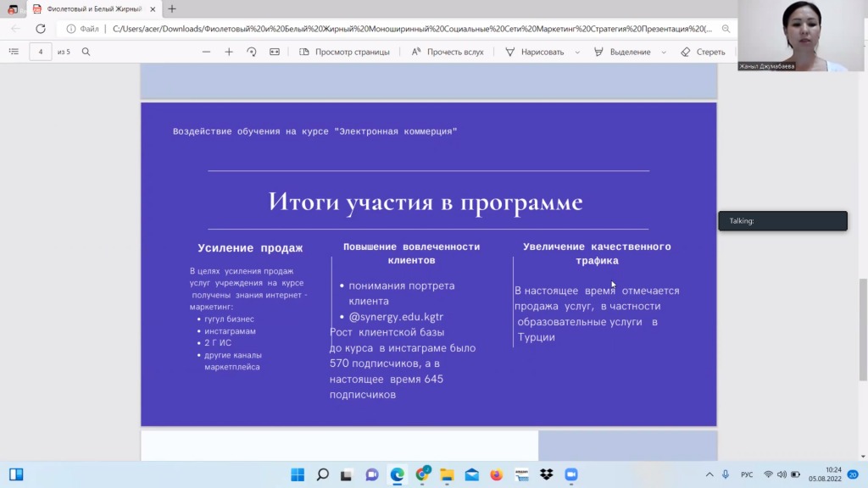Select the Стереть eraser tool
The width and height of the screenshot is (868, 488).
703,52
